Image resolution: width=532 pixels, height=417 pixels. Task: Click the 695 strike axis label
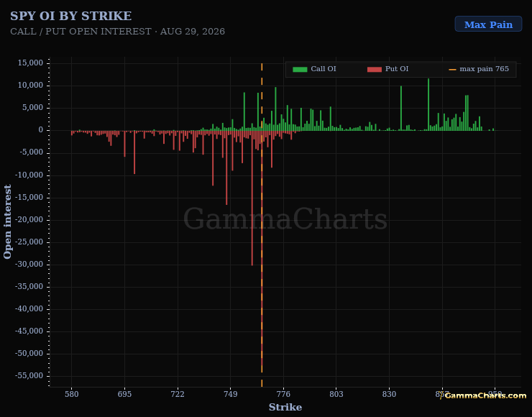[124, 394]
